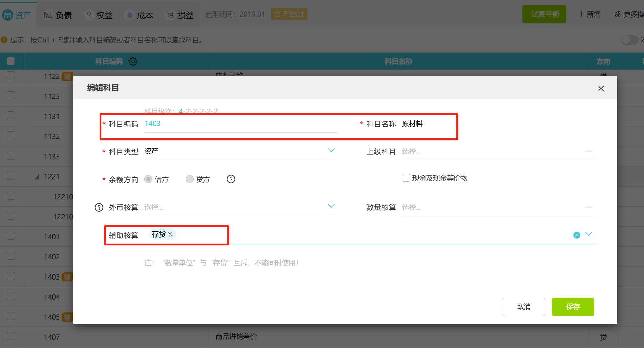Screen dimensions: 644x348
Task: Check 现金及现金等价物 checkbox
Action: 406,178
